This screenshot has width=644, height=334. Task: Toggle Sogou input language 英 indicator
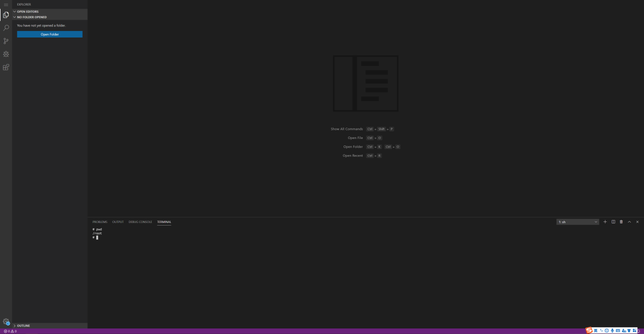click(x=596, y=330)
